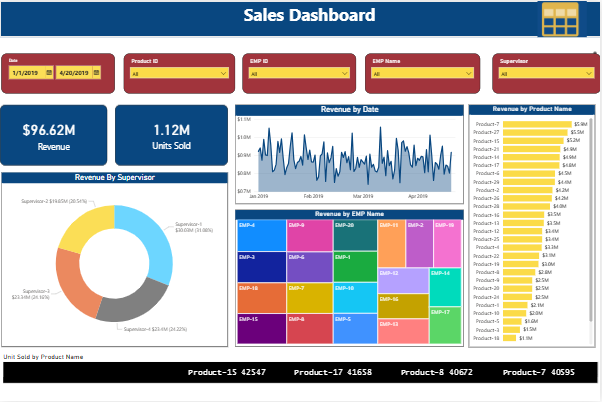Click the Supervisor-4 data label
This screenshot has width=602, height=402.
click(155, 329)
